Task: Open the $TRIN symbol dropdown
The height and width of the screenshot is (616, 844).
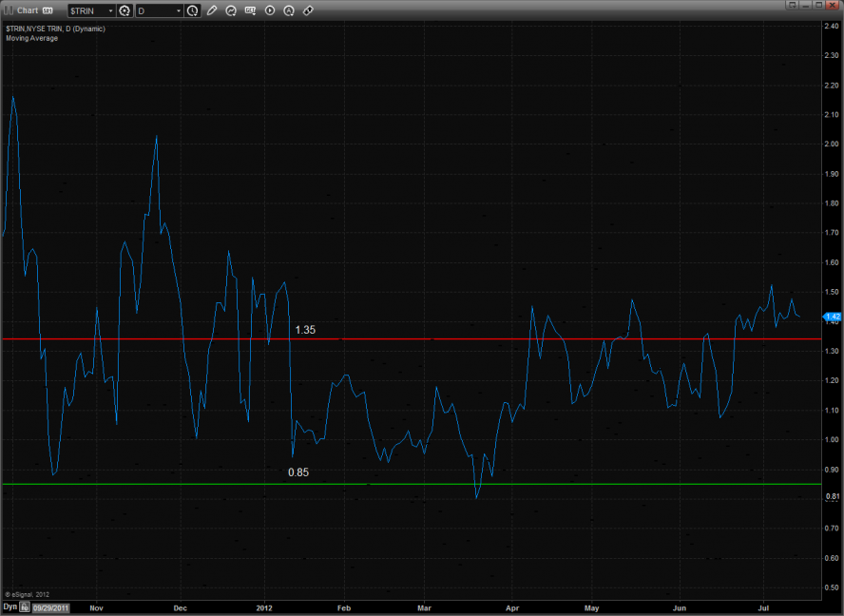Action: pyautogui.click(x=90, y=10)
